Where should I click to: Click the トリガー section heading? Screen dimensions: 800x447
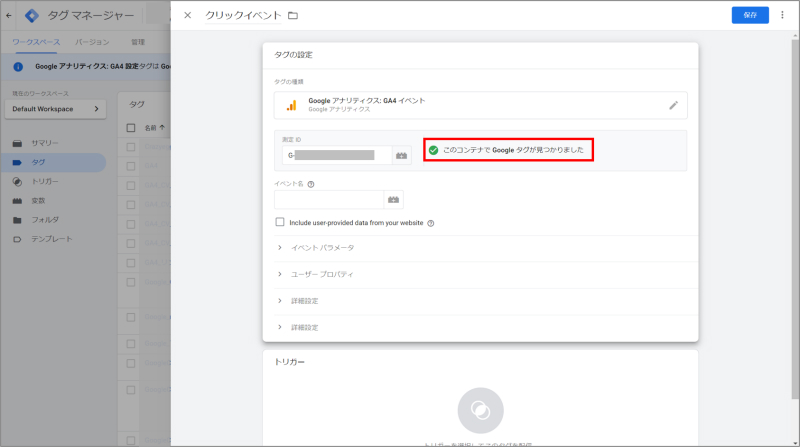289,362
